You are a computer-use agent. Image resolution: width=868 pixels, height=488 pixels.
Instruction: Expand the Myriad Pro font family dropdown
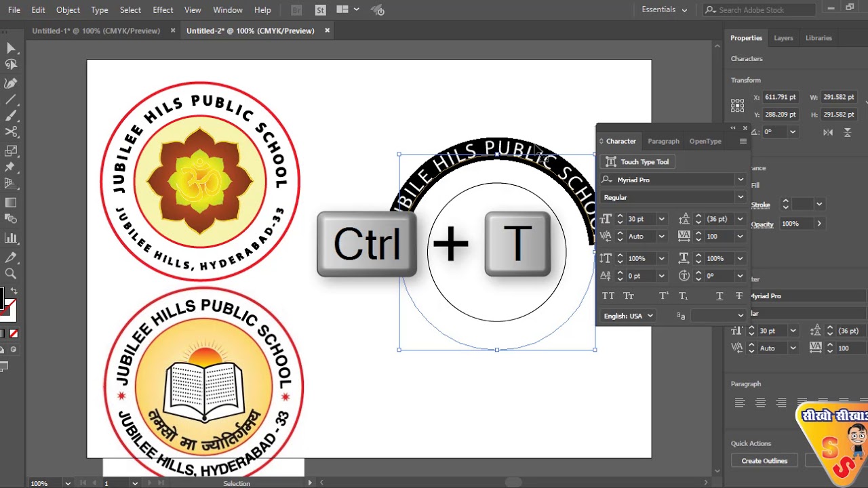[x=741, y=180]
